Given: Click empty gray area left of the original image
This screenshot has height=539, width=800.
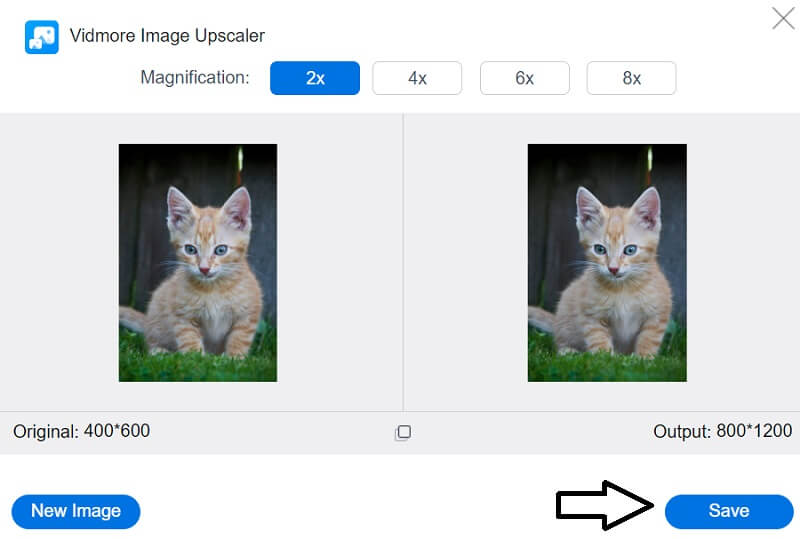Looking at the screenshot, I should coord(60,262).
